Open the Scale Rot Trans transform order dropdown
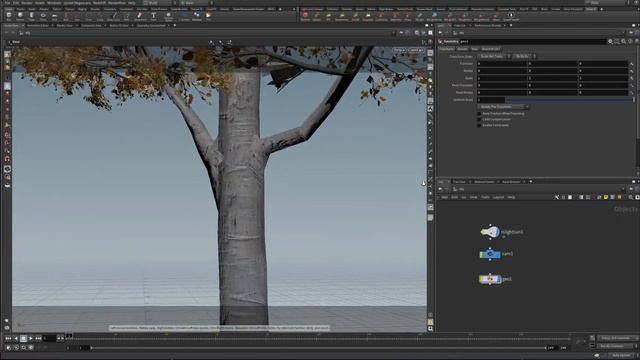 pyautogui.click(x=494, y=56)
